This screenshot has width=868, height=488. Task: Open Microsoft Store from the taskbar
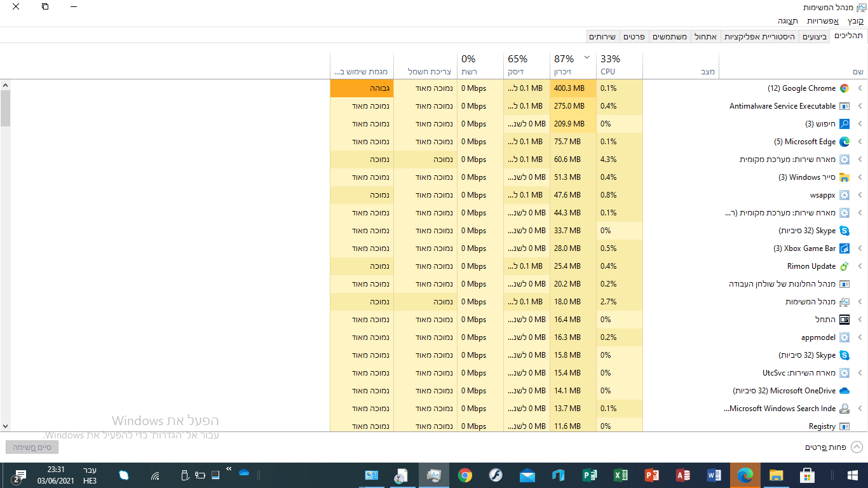(x=807, y=475)
